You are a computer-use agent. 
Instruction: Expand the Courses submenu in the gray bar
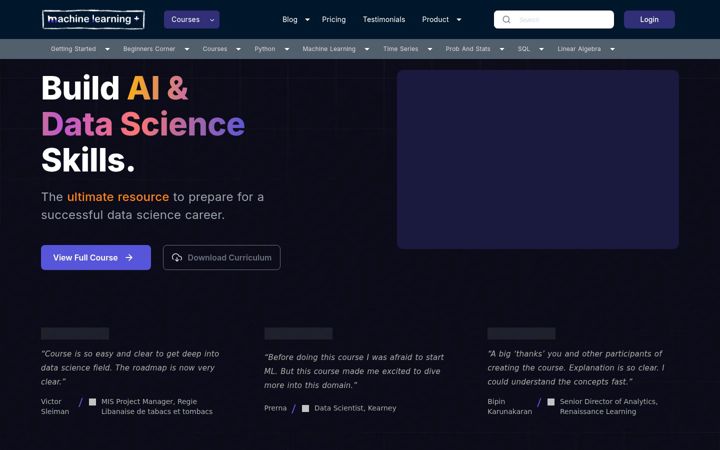[x=238, y=49]
